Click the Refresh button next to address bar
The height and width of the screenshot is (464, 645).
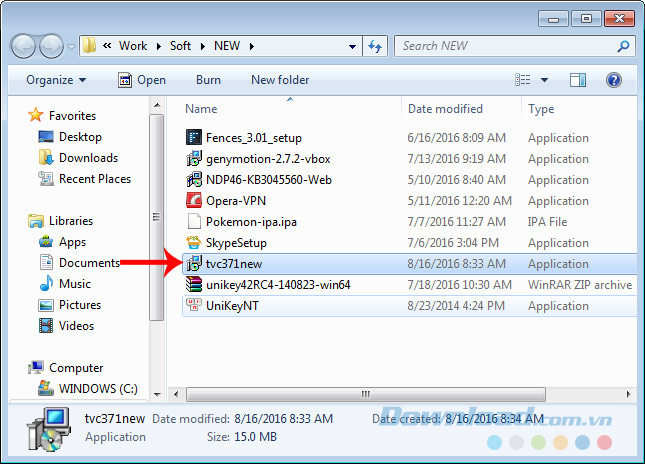(x=375, y=46)
